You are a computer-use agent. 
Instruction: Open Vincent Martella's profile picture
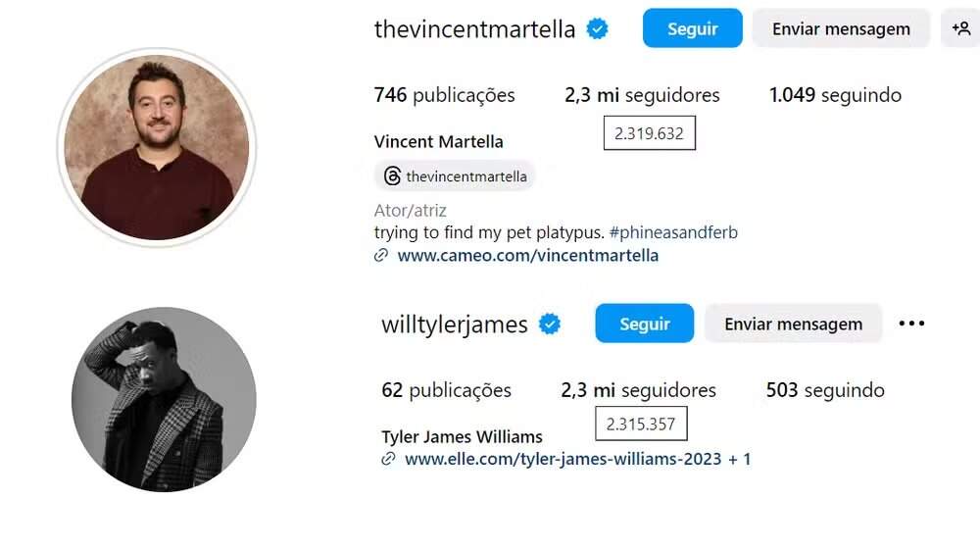[x=157, y=147]
